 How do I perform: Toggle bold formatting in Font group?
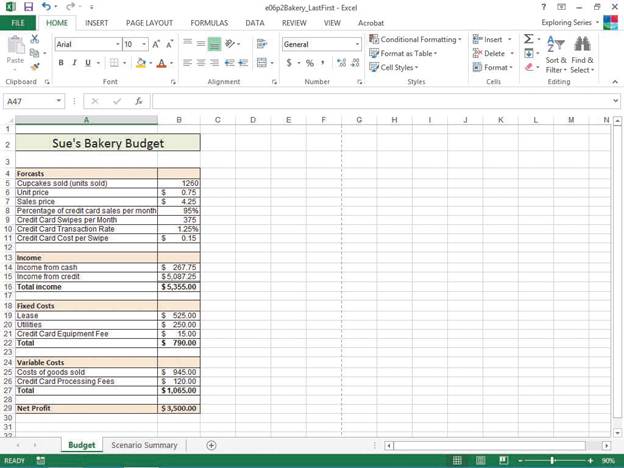point(61,63)
